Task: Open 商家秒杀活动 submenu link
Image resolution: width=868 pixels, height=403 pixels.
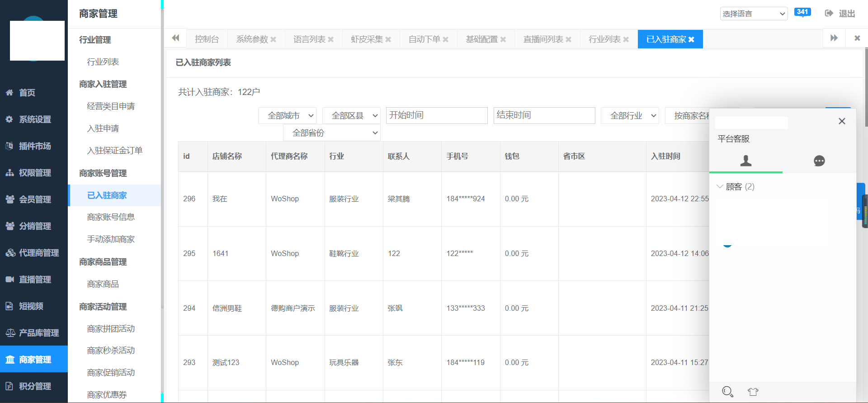Action: point(111,351)
